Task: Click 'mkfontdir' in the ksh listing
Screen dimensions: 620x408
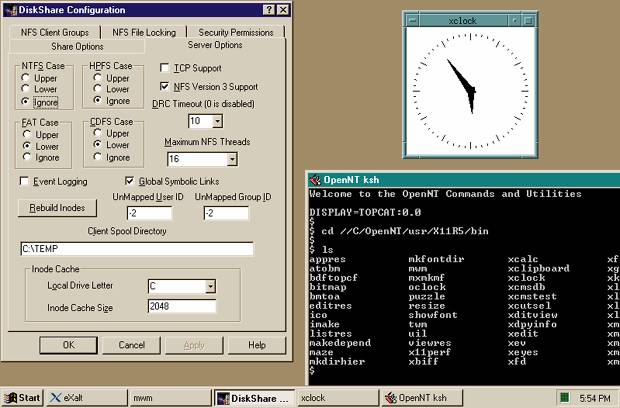Action: pyautogui.click(x=436, y=259)
